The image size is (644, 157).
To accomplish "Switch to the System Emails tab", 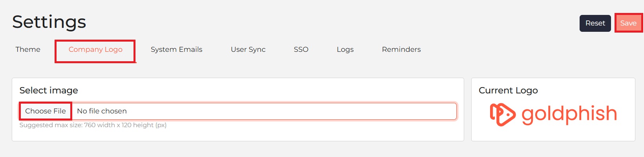I will tap(176, 49).
